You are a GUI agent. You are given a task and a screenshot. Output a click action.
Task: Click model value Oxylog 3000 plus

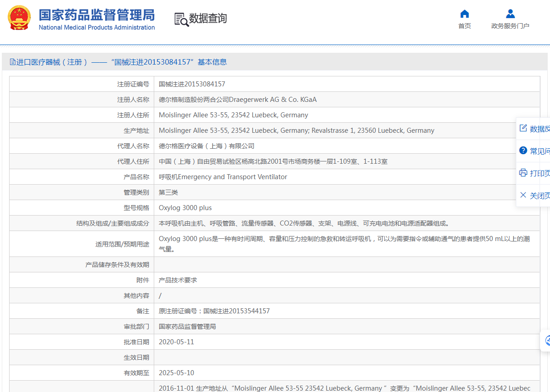(x=185, y=208)
